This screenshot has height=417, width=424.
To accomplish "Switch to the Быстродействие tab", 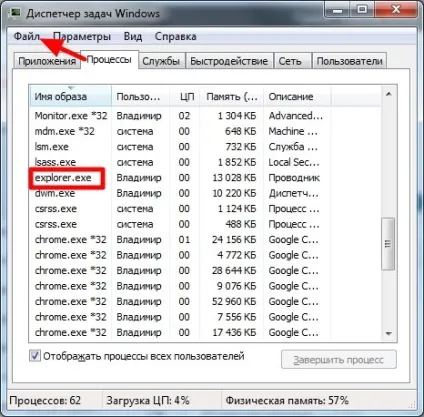I will 229,61.
